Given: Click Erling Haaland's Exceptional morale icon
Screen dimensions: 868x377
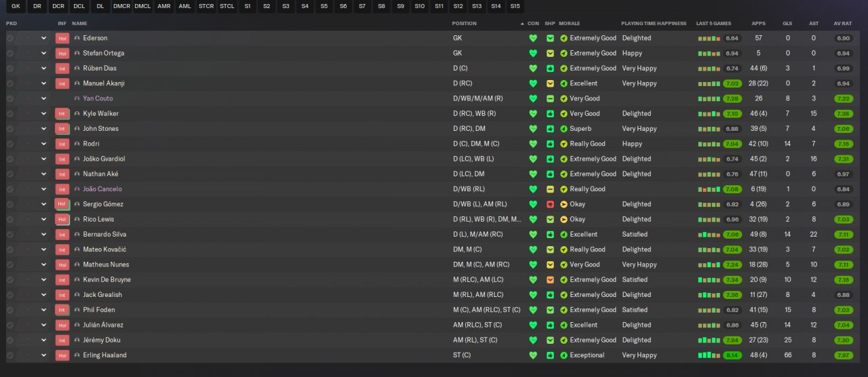Looking at the screenshot, I should [x=564, y=355].
